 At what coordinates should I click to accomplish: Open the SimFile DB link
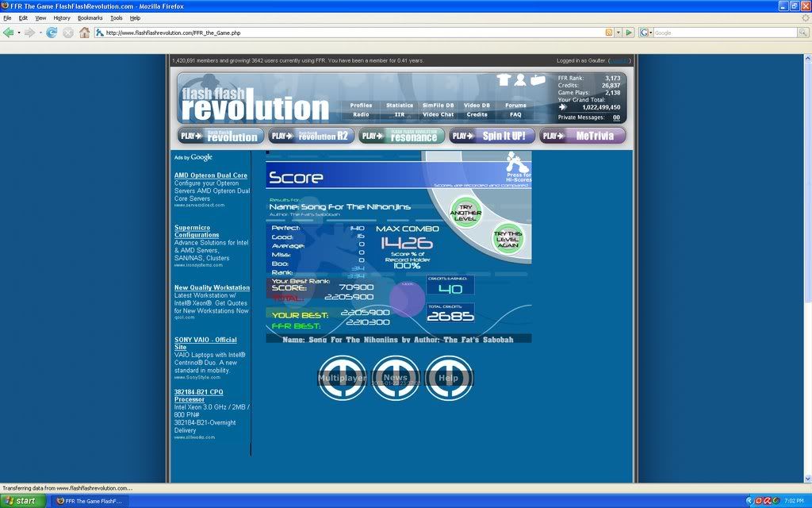[438, 105]
